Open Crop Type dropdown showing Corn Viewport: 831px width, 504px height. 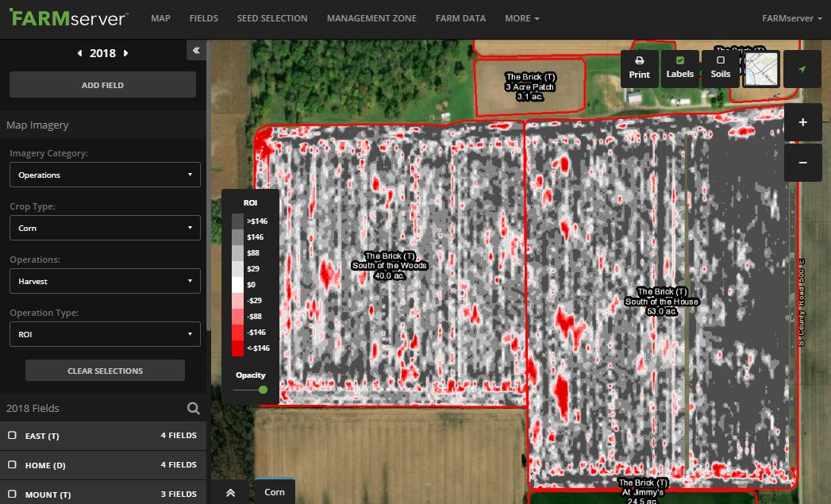[105, 228]
